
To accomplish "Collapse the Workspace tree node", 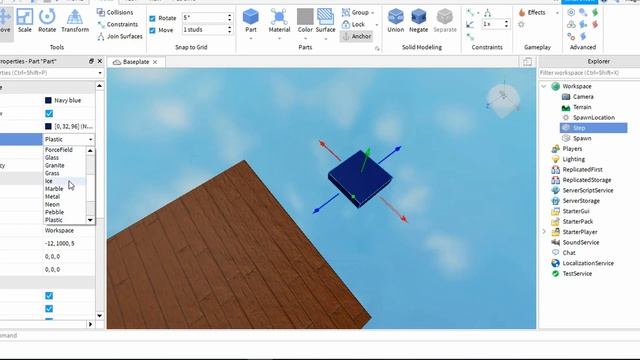I will (544, 86).
